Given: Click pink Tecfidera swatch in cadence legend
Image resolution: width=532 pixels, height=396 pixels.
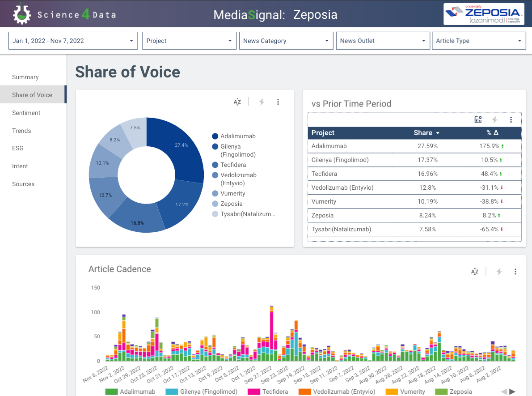Looking at the screenshot, I should 254,392.
